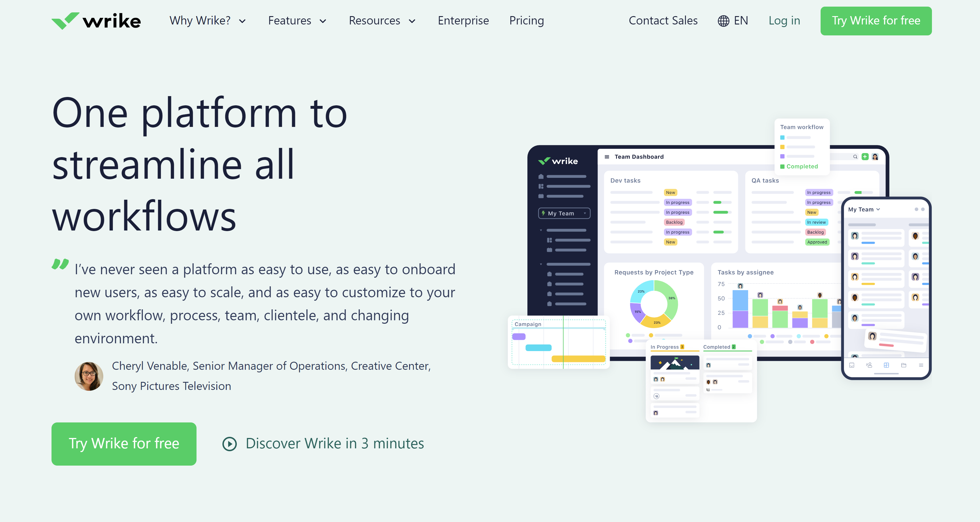The image size is (980, 522).
Task: Click the green quotation mark icon
Action: (x=60, y=264)
